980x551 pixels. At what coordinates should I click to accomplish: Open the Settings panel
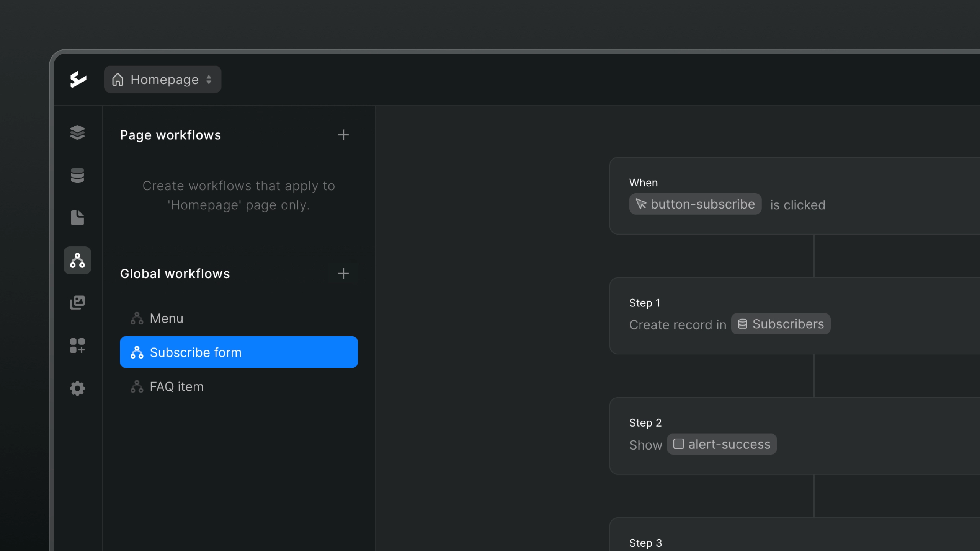click(77, 388)
